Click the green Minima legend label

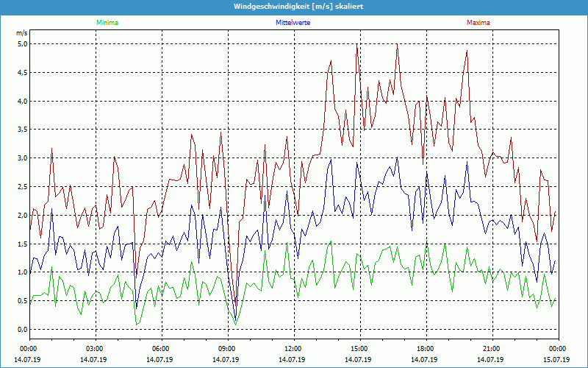(x=107, y=23)
